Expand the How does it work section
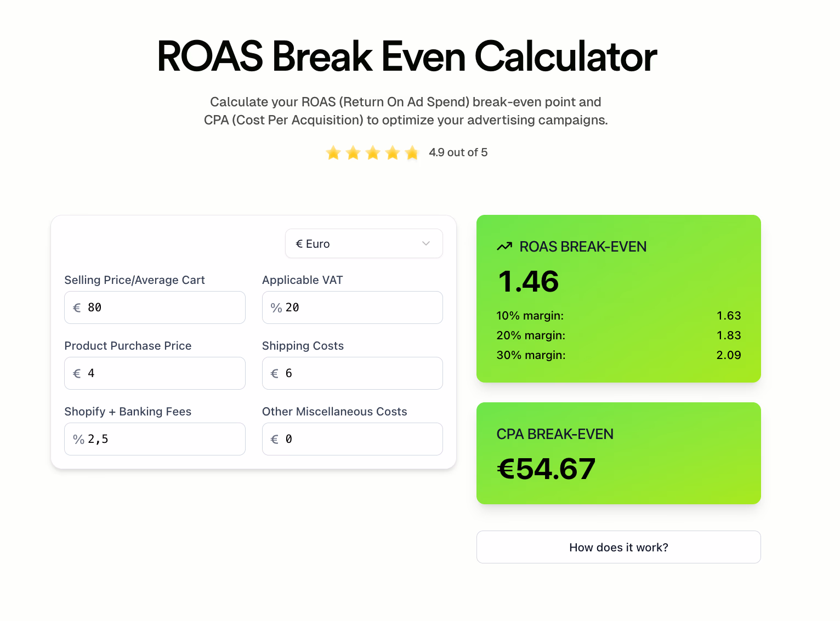The height and width of the screenshot is (621, 840). pos(618,547)
